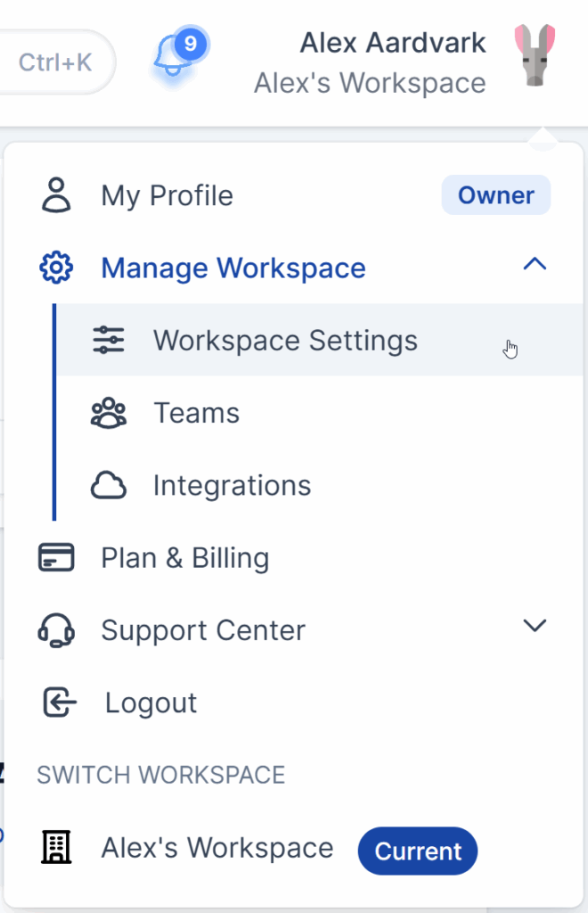Screen dimensions: 588x913
Task: Click the Plan & Billing card icon
Action: pos(56,556)
